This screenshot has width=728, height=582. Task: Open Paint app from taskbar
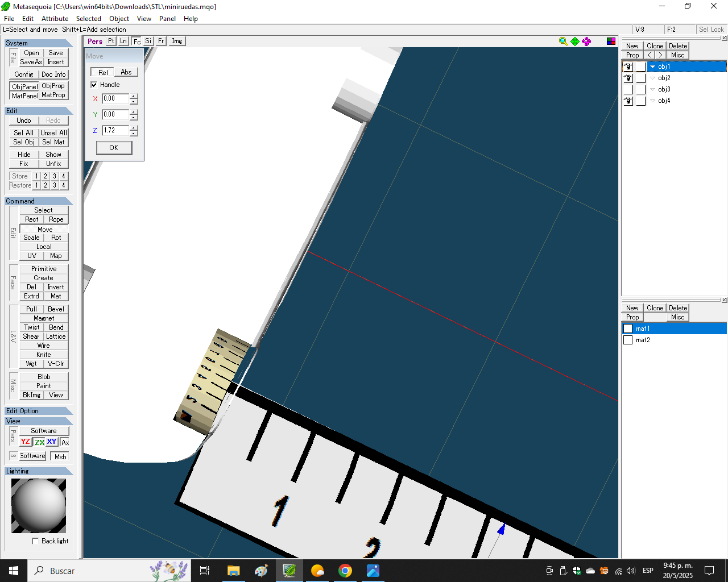(261, 571)
